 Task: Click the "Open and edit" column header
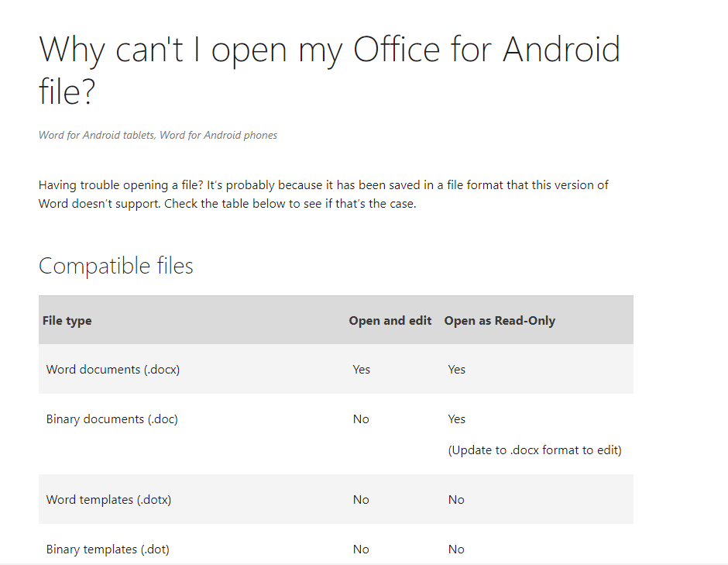click(390, 321)
